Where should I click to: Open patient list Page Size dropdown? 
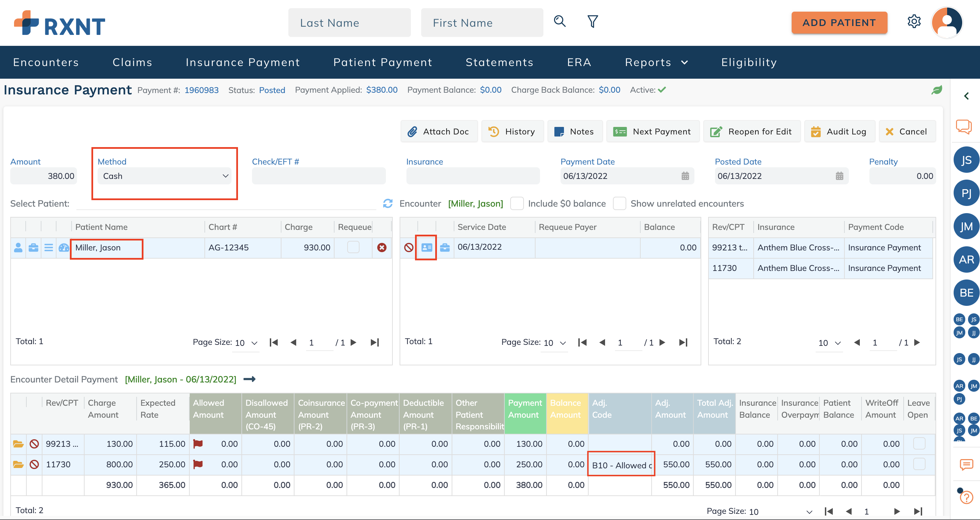[246, 343]
